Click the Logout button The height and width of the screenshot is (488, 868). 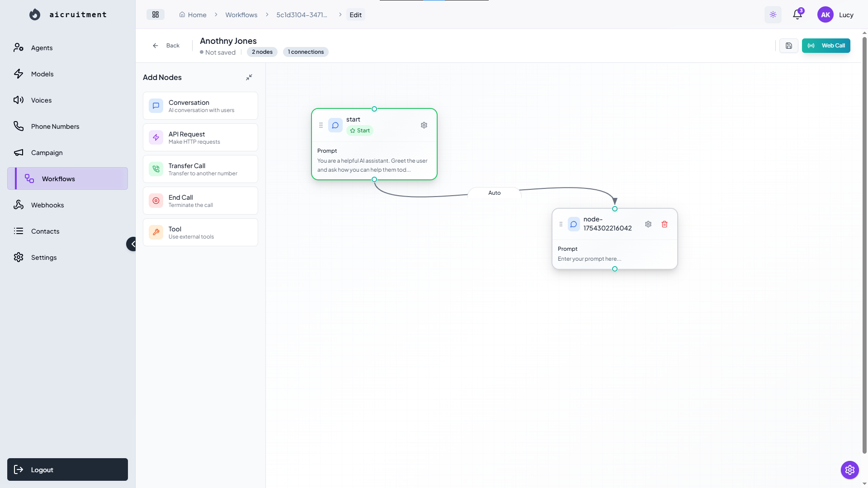point(67,469)
